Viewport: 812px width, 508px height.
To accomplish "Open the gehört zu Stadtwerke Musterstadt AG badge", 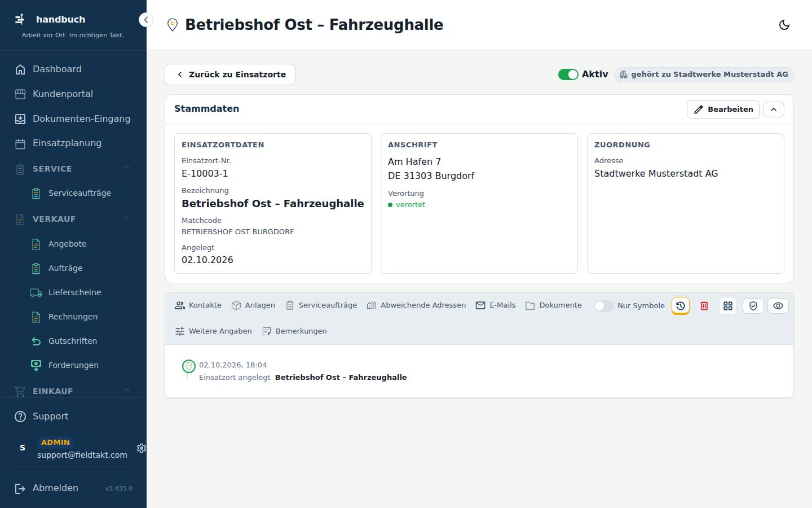I will pos(704,75).
